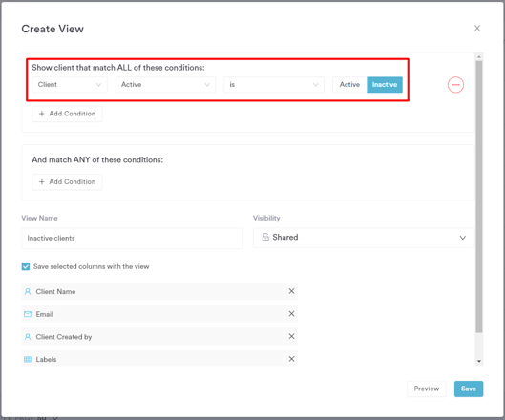
Task: Select the Inactive toggle option
Action: [385, 85]
